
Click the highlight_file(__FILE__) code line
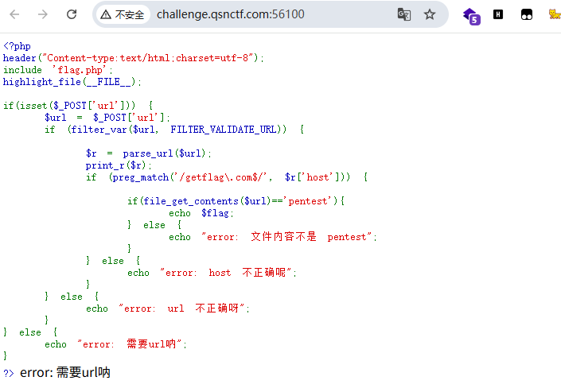pos(72,82)
